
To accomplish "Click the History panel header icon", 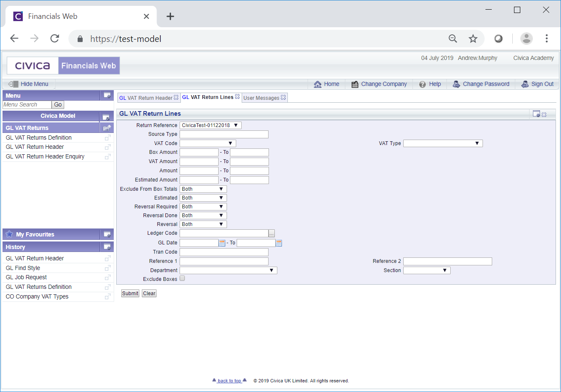I will [107, 247].
